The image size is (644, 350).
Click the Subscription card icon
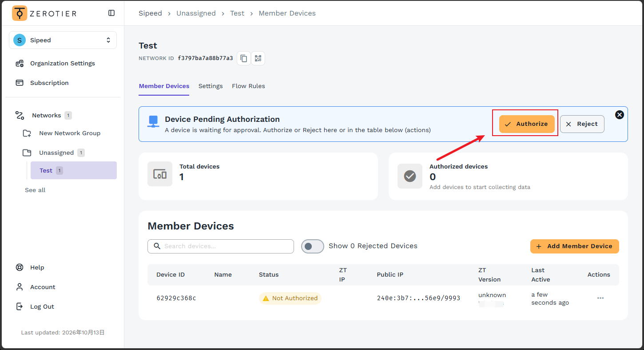(20, 83)
